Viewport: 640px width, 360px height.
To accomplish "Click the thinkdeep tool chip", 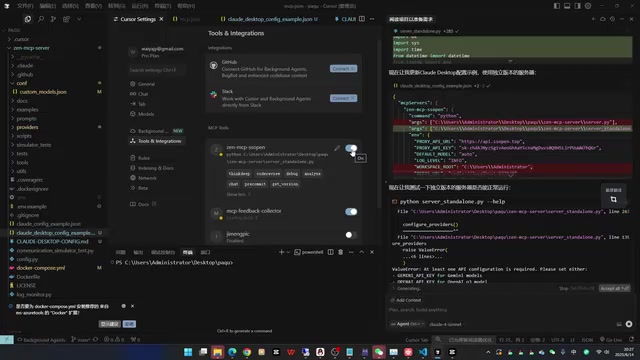I will [x=239, y=173].
